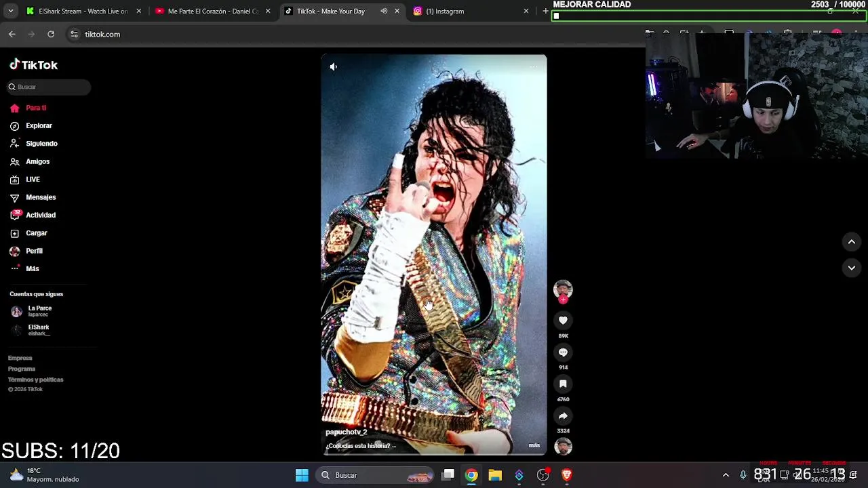Viewport: 868px width, 488px height.
Task: Click the taskbar Buscar search box
Action: [375, 475]
